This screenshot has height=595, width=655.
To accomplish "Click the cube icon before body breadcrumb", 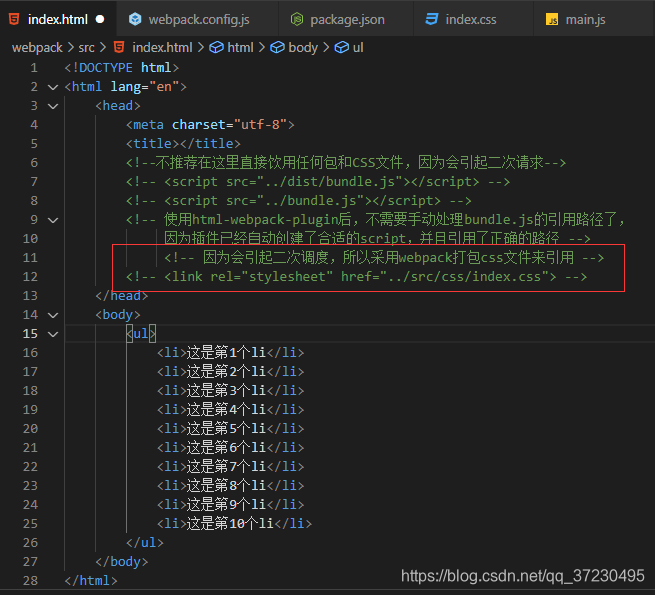I will tap(277, 48).
